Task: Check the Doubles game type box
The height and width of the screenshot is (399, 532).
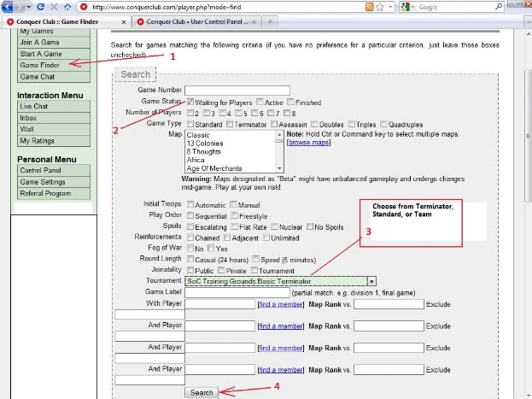Action: (x=315, y=124)
